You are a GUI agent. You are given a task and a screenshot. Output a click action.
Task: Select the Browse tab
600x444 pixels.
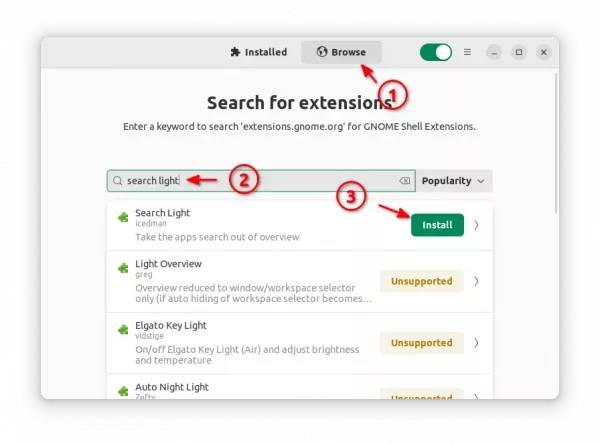point(341,52)
